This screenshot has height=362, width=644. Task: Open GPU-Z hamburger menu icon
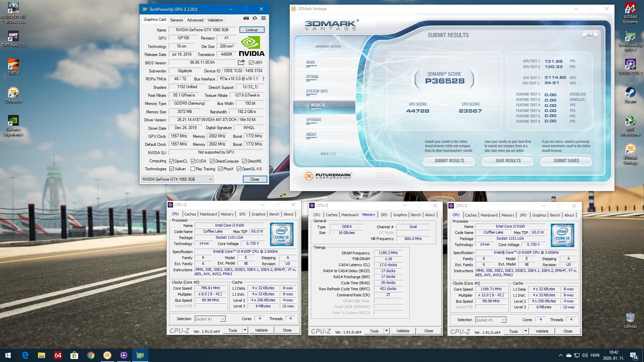[264, 18]
